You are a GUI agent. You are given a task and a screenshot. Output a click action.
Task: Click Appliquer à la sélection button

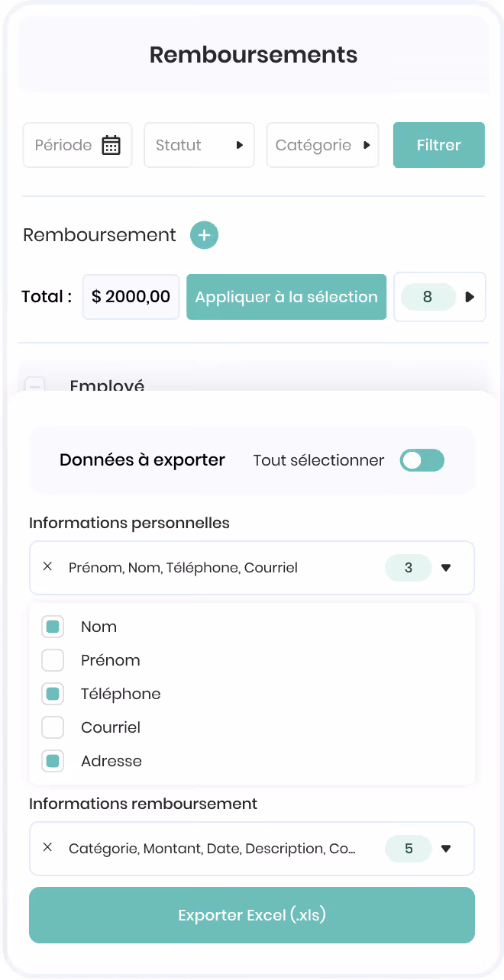(286, 297)
